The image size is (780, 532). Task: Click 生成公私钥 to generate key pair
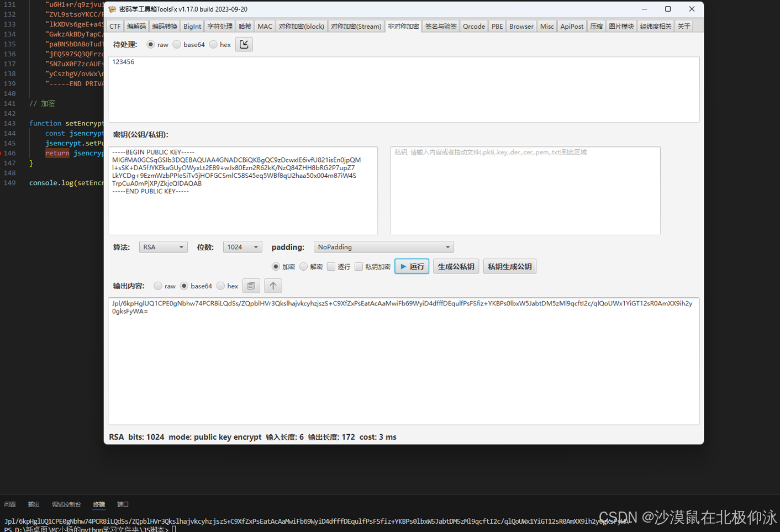[x=456, y=266]
